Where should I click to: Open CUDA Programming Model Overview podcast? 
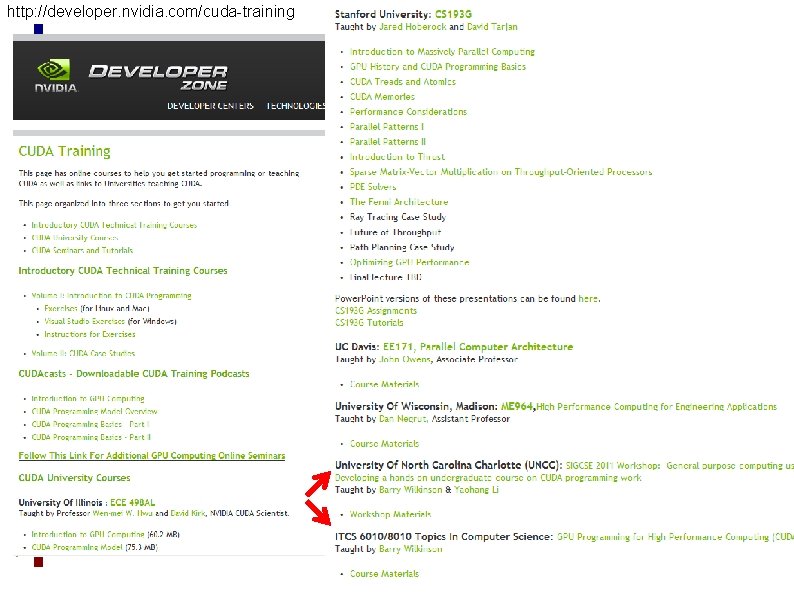(94, 411)
